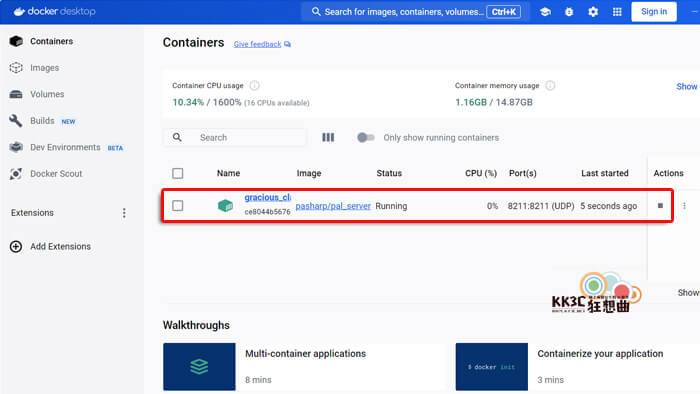Click the Running status text
700x394 pixels.
(391, 206)
